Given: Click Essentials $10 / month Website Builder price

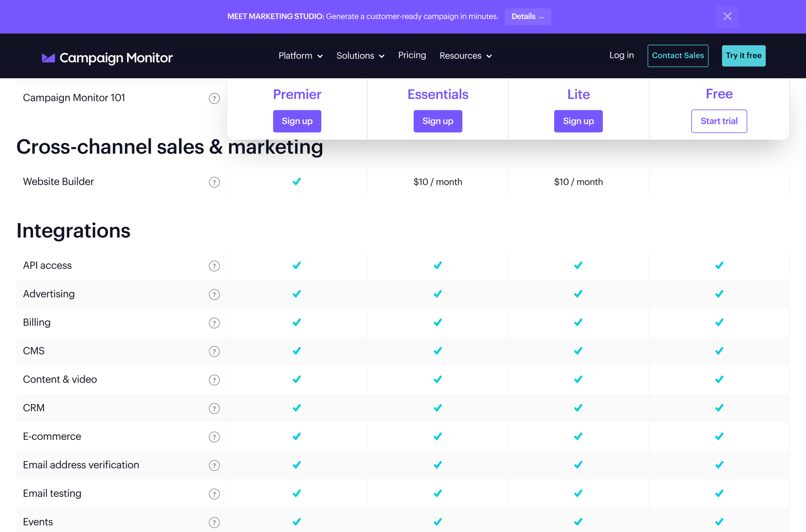Looking at the screenshot, I should pos(438,182).
